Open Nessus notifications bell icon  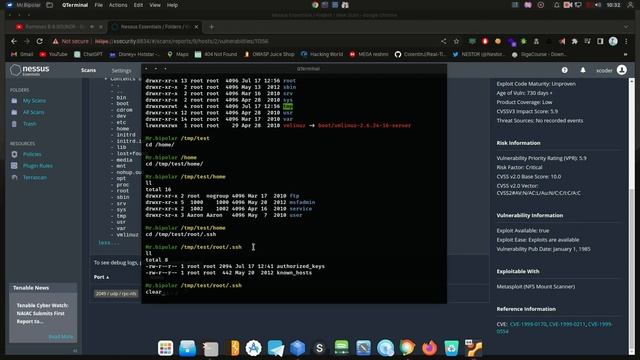click(x=583, y=70)
